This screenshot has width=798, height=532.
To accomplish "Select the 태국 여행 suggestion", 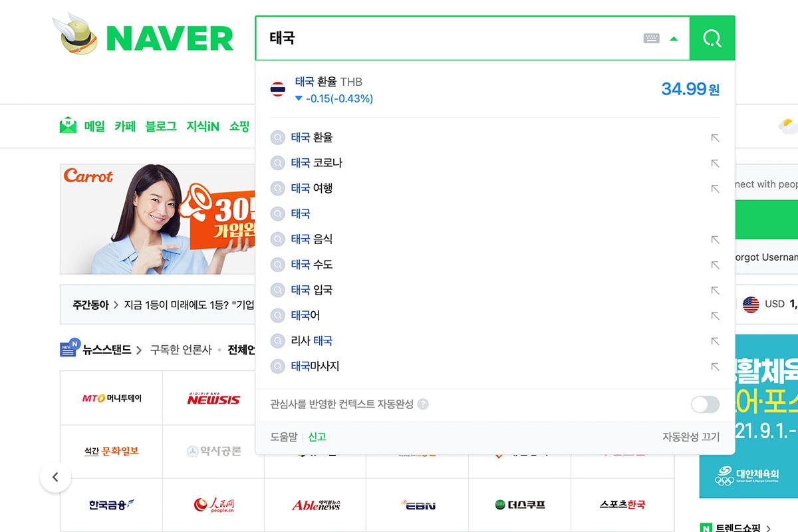I will pyautogui.click(x=312, y=188).
